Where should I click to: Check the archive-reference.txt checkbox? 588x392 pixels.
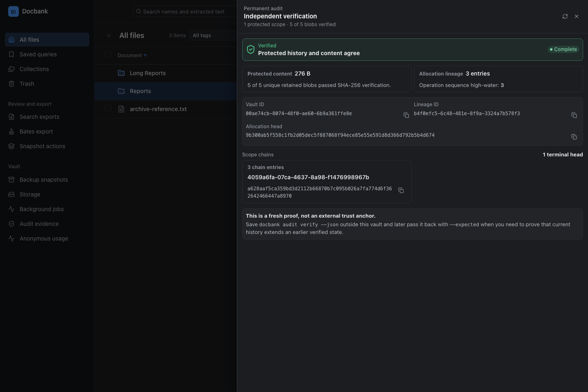pos(108,109)
